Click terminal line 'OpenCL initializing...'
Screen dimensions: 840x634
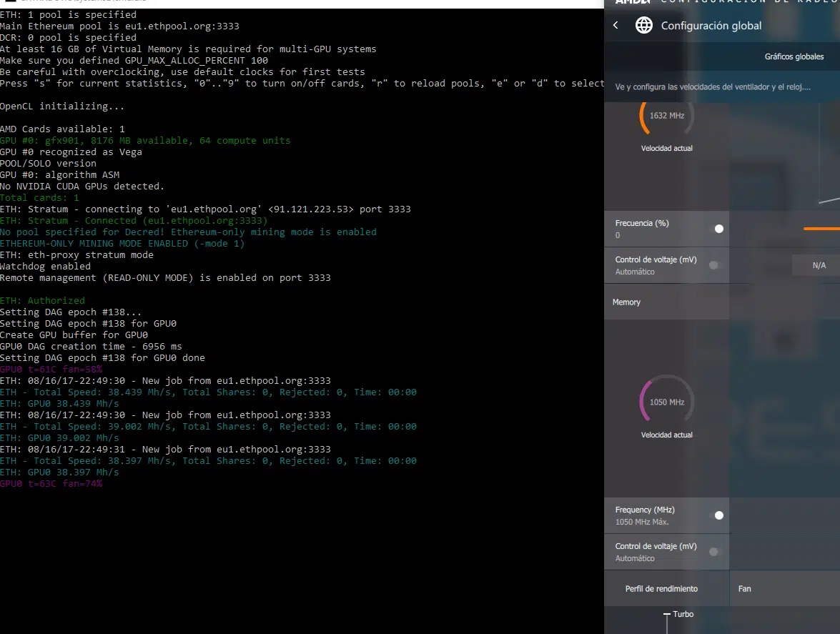pos(62,106)
